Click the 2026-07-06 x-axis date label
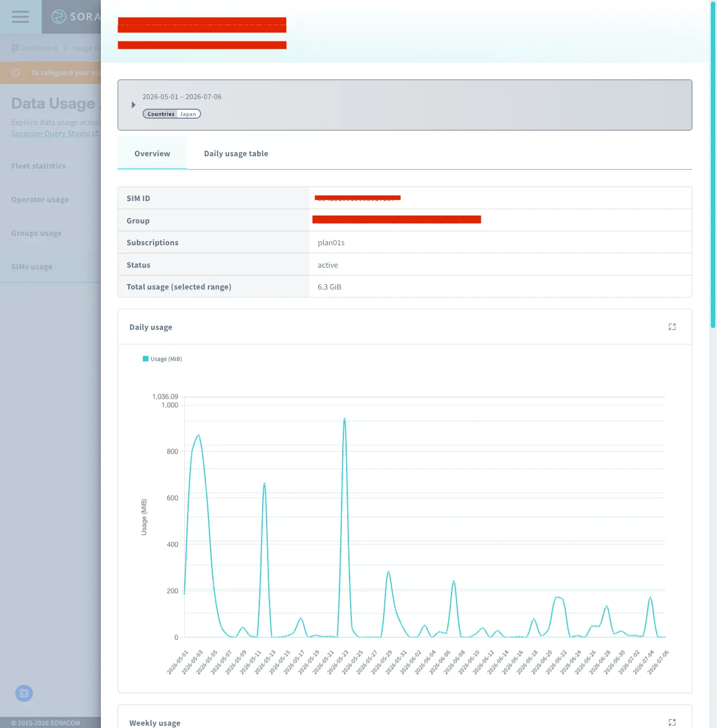This screenshot has height=728, width=717. pos(658,662)
